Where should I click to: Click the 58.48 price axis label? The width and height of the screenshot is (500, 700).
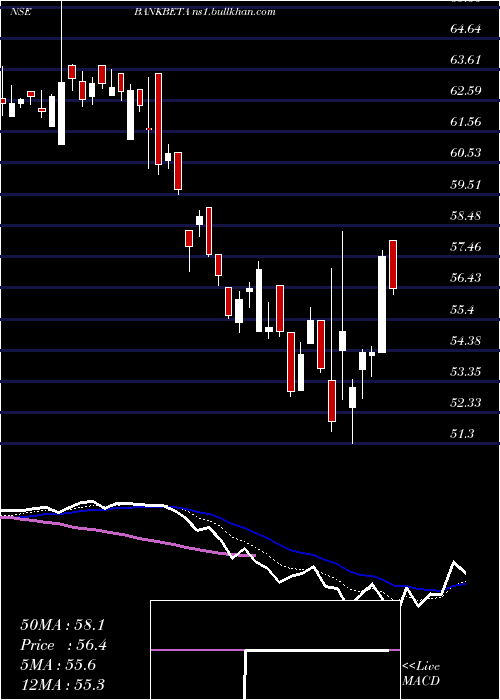tap(466, 216)
